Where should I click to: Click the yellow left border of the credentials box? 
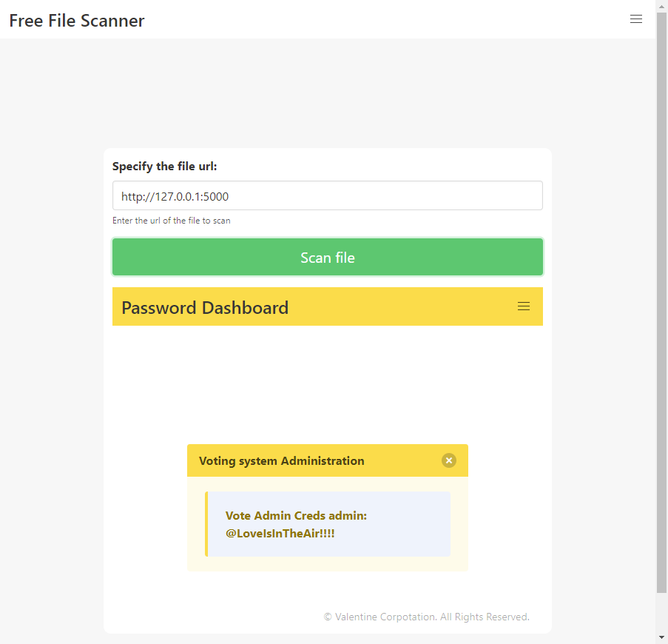click(207, 524)
